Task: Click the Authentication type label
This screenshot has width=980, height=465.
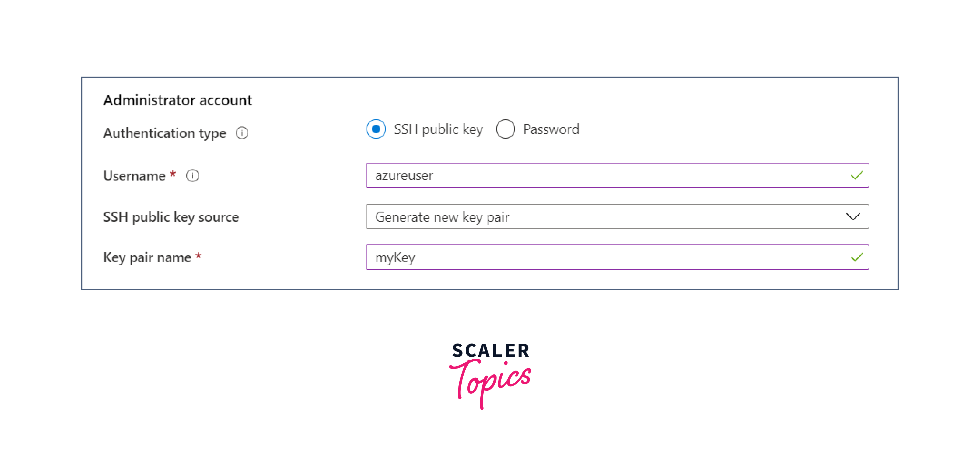Action: tap(165, 133)
